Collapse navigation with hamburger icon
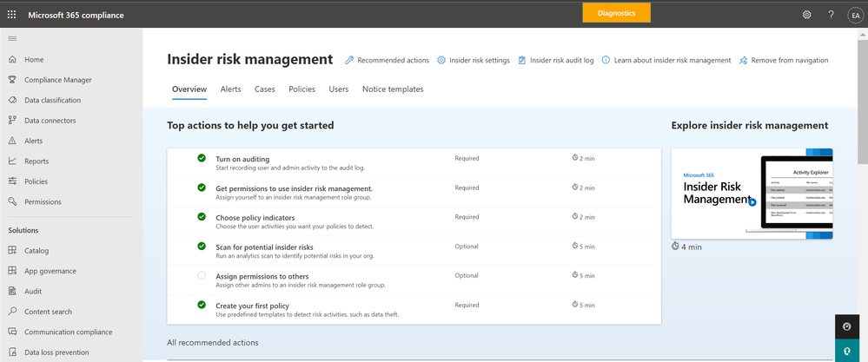The image size is (868, 362). coord(12,39)
